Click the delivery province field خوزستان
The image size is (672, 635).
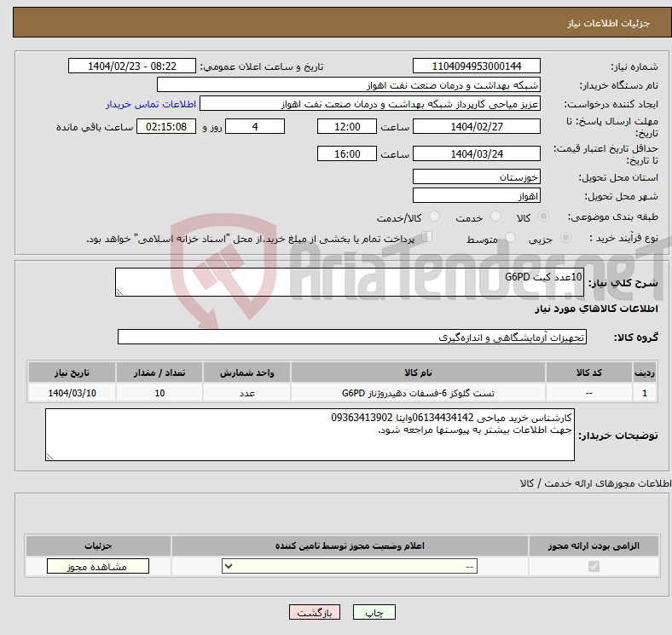coord(477,176)
